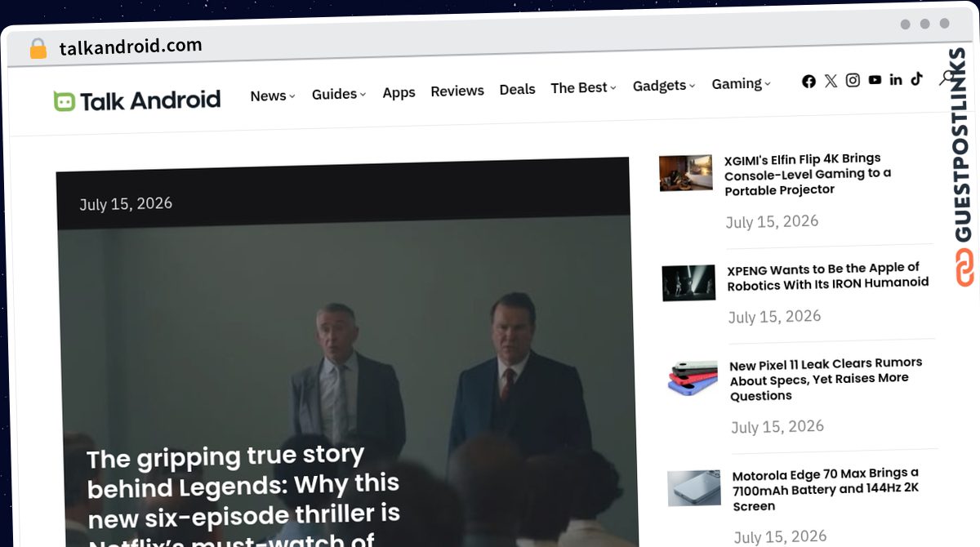This screenshot has height=547, width=980.
Task: Expand the Guides dropdown menu
Action: (x=339, y=94)
